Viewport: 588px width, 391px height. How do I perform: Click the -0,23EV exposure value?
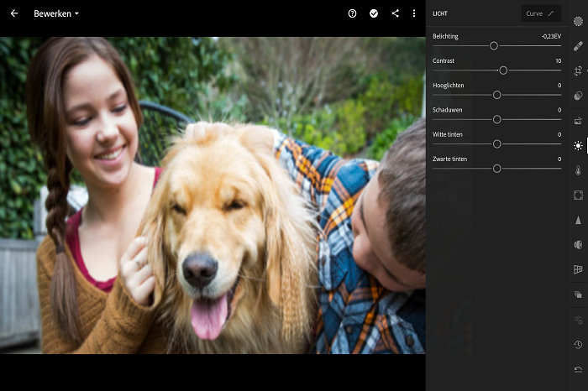[551, 36]
